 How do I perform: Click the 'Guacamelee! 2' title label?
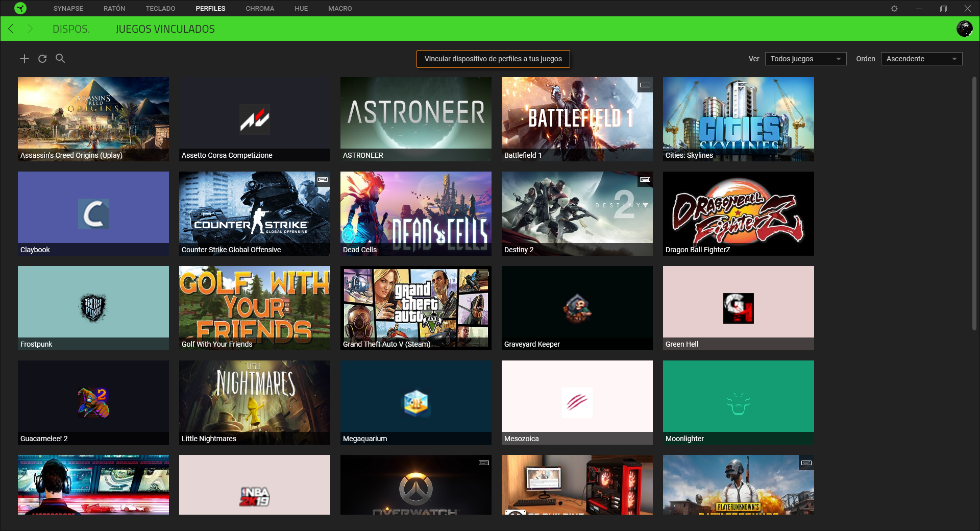tap(44, 439)
